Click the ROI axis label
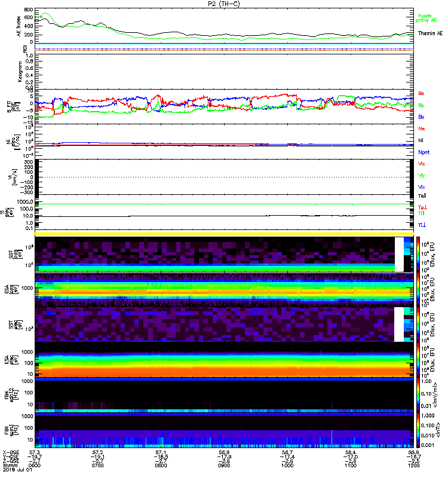The width and height of the screenshot is (448, 478). tap(25, 49)
